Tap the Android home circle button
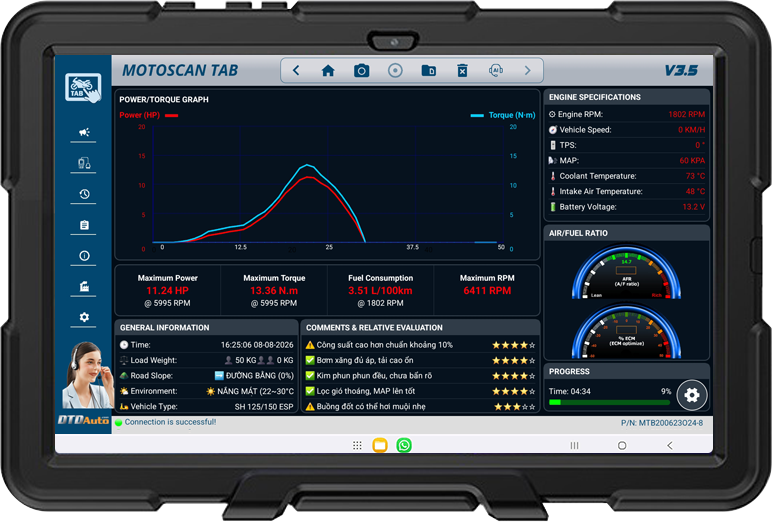The image size is (772, 522). click(x=622, y=446)
